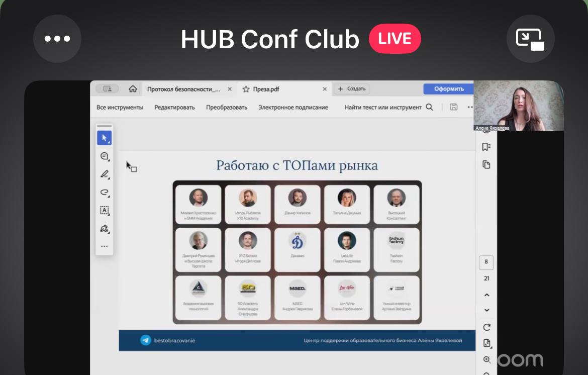The image size is (588, 375).
Task: Click the magnifier search icon
Action: [429, 107]
